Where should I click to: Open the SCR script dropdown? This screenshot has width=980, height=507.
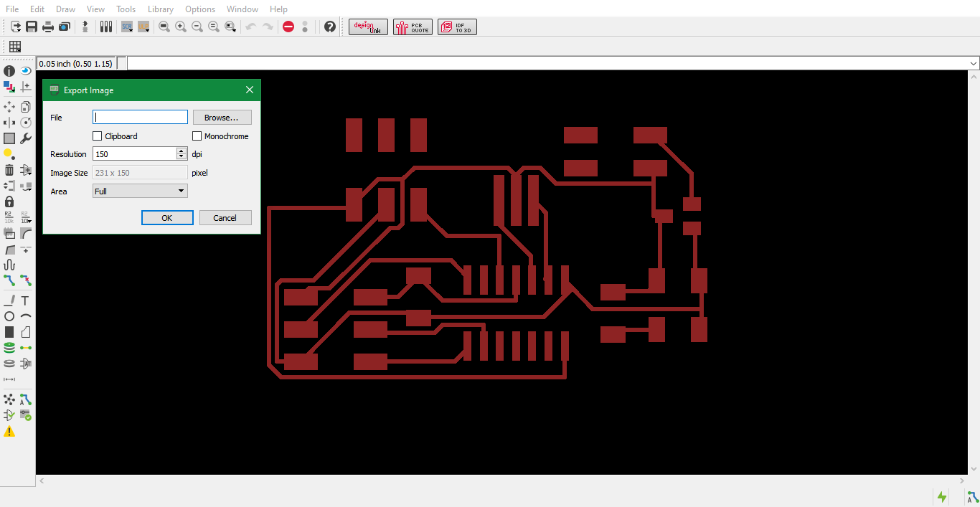tap(127, 27)
